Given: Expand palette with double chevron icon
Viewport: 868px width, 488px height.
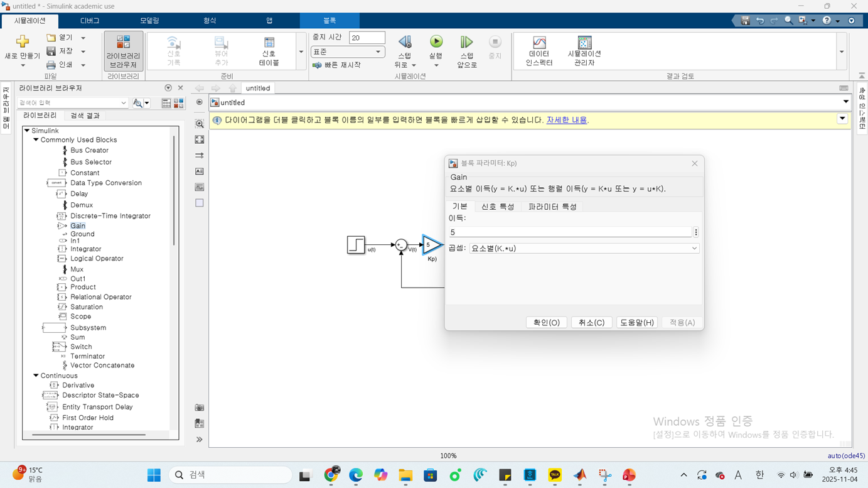Looking at the screenshot, I should 200,440.
